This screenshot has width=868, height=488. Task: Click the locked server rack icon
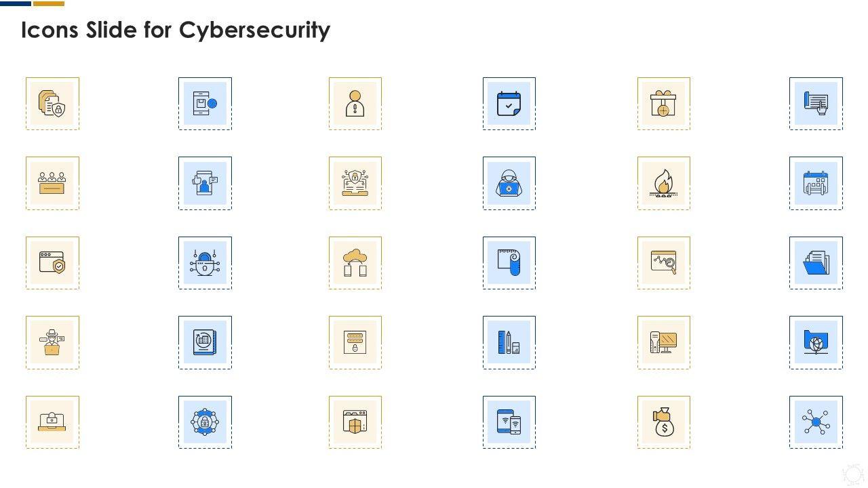pos(355,342)
